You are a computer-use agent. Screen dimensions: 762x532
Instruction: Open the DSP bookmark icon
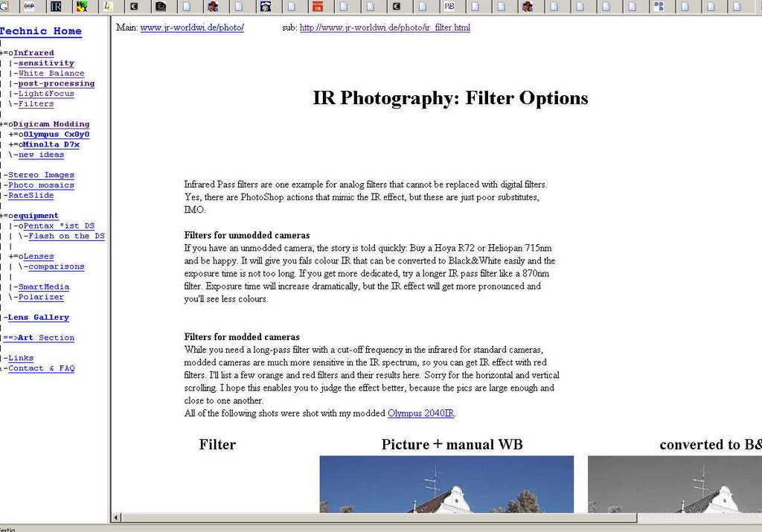[x=29, y=6]
